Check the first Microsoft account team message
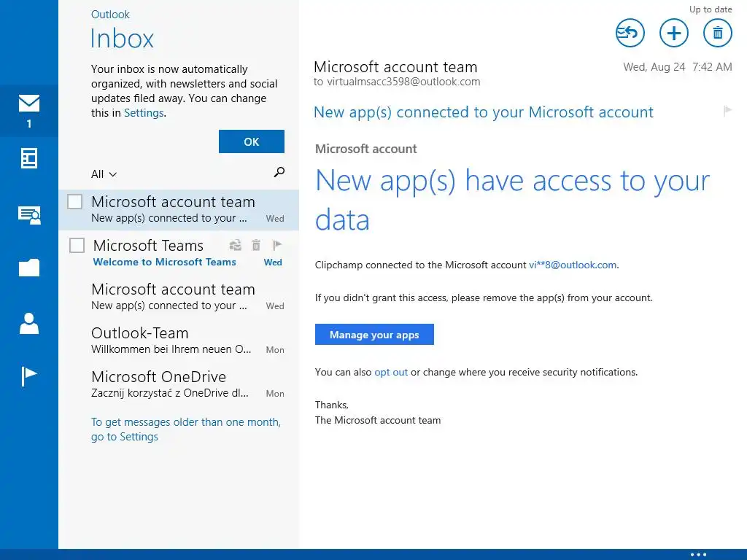Screen dimensions: 747x560 (75, 201)
